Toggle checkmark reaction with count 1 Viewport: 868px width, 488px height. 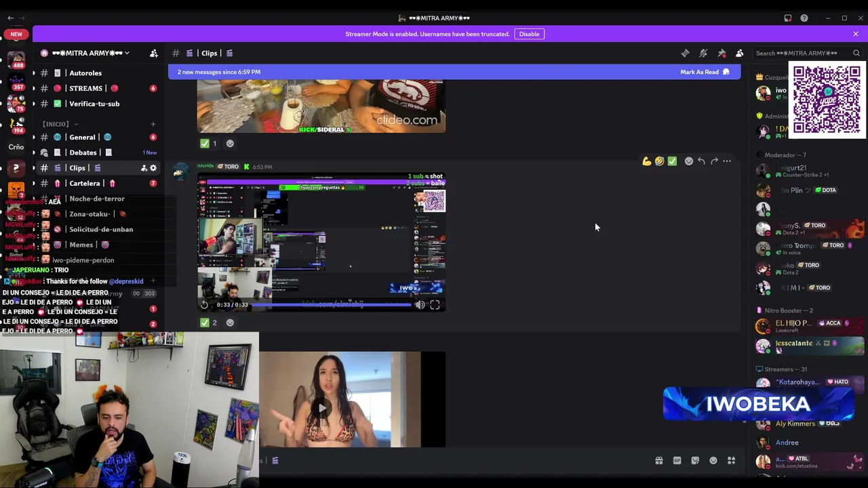(x=208, y=143)
